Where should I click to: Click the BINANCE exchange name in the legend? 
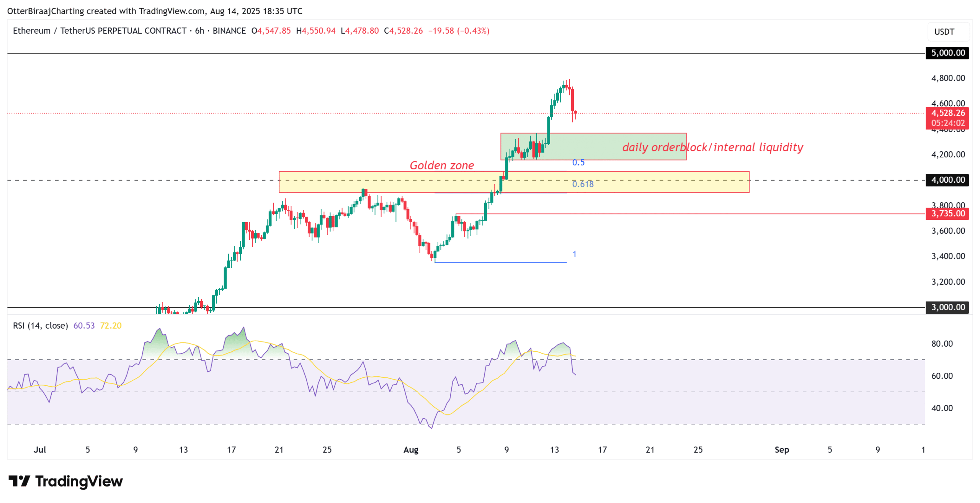click(230, 31)
